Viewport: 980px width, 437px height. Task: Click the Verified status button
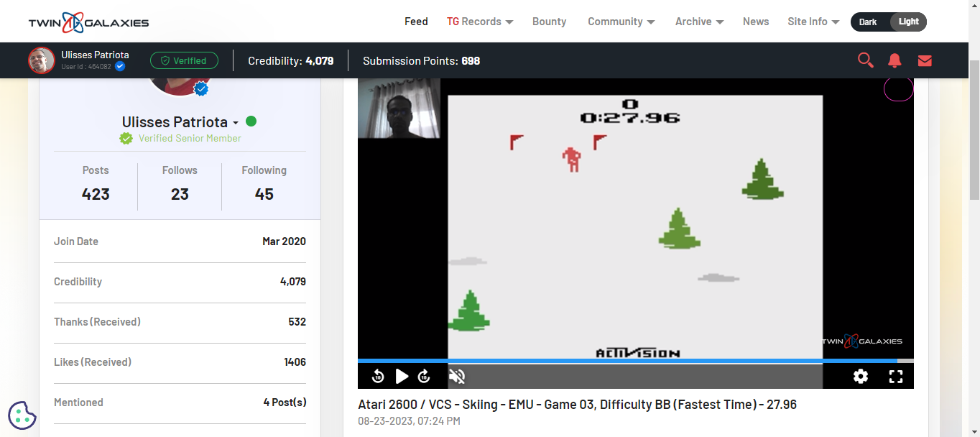(184, 60)
